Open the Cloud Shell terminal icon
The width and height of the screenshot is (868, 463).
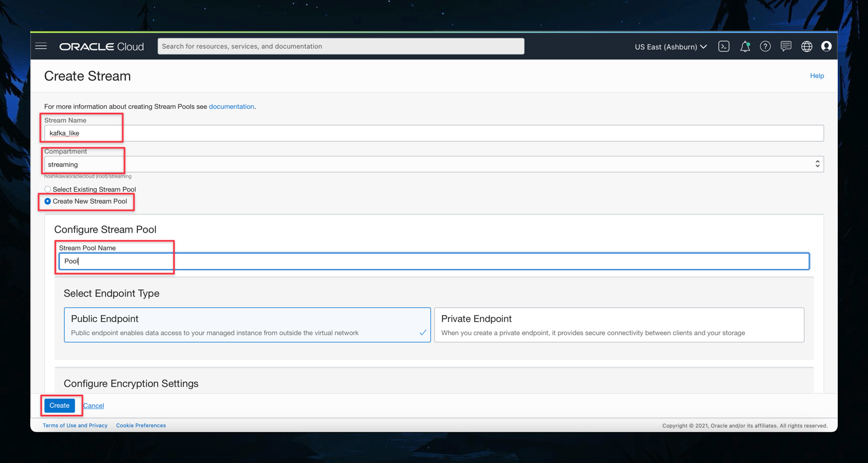[724, 47]
